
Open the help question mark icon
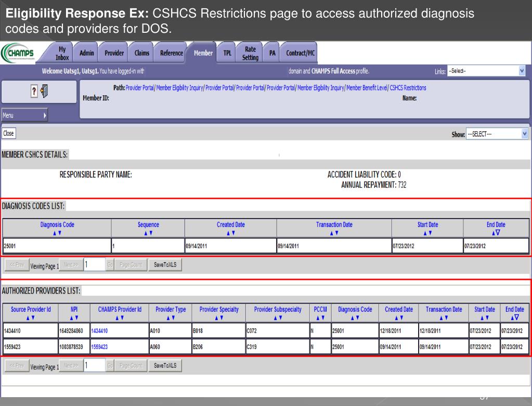[x=34, y=91]
